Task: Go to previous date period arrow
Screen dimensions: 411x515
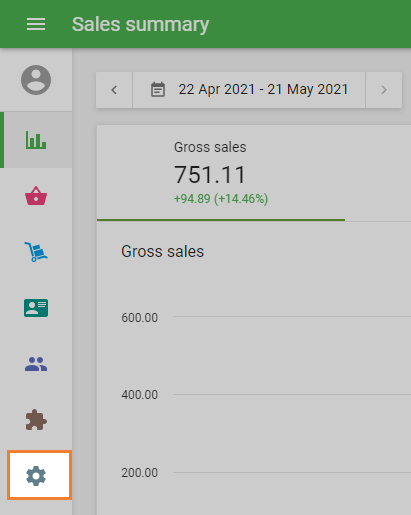Action: click(x=114, y=90)
